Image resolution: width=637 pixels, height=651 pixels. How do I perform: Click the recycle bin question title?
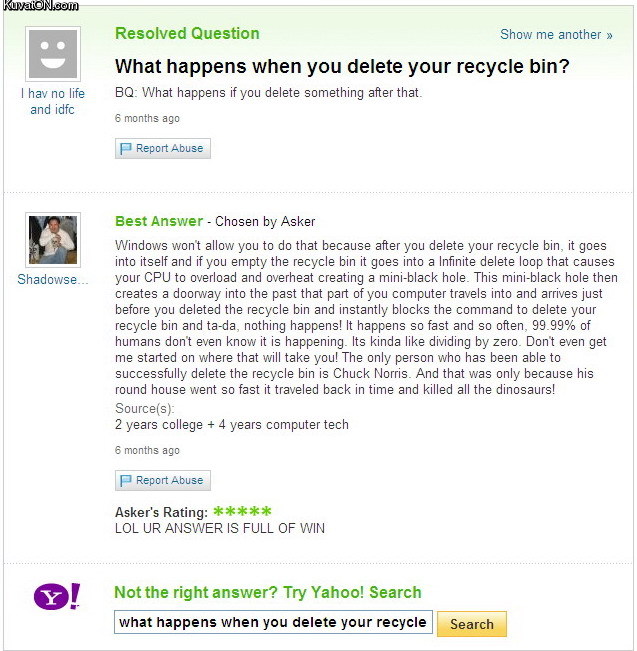pyautogui.click(x=342, y=67)
